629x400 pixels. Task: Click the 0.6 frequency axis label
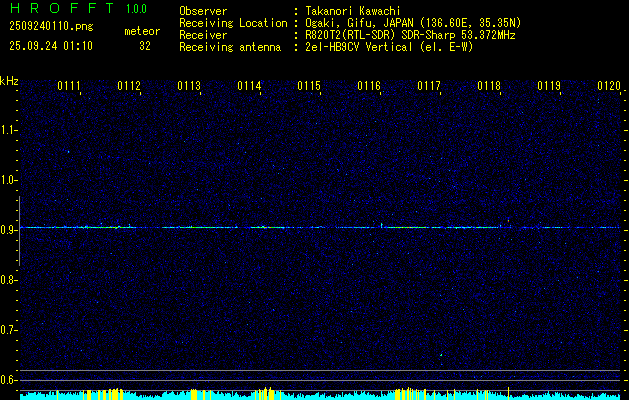[8, 380]
